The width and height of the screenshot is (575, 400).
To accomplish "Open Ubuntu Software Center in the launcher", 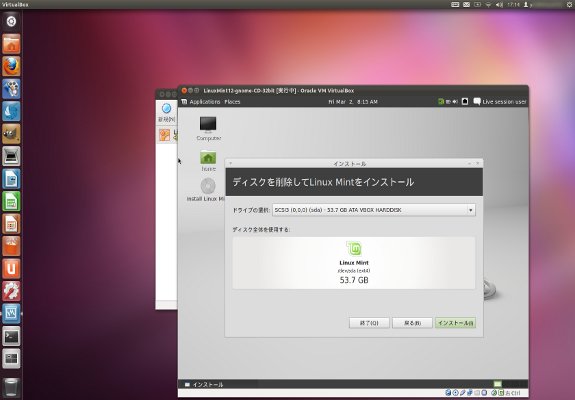I will tap(11, 246).
